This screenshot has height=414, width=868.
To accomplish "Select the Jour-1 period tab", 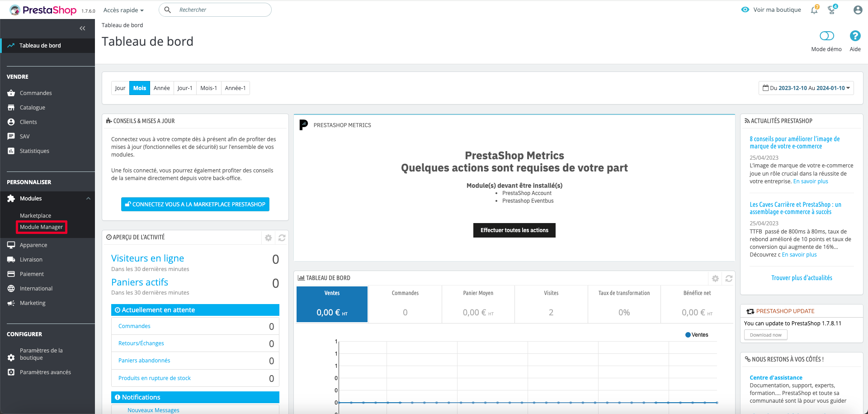I will [x=185, y=88].
